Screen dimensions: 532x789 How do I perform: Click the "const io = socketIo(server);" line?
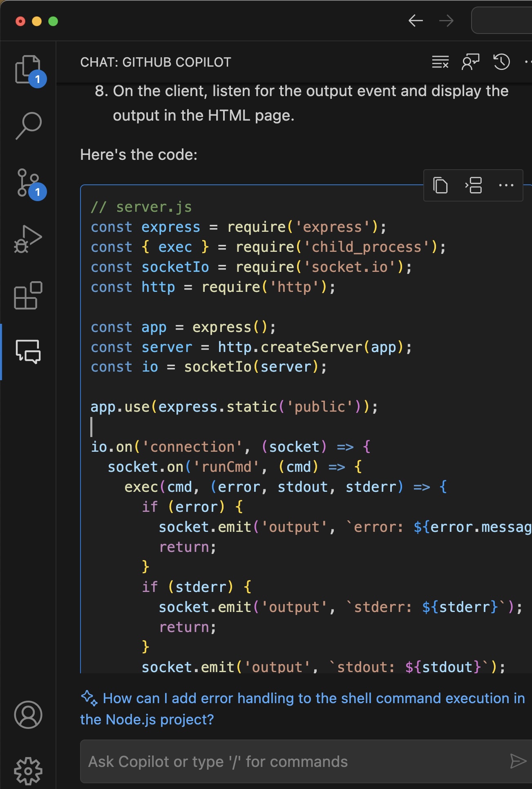coord(209,367)
